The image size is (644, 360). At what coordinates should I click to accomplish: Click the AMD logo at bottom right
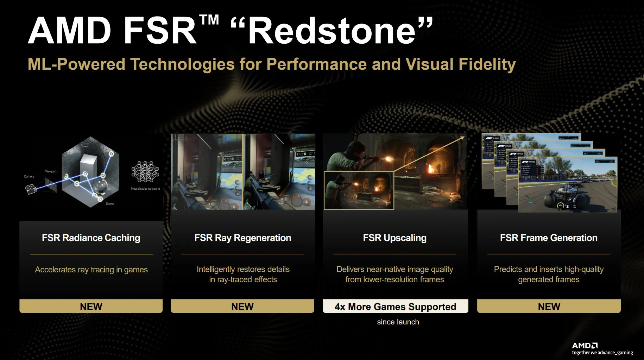click(585, 346)
